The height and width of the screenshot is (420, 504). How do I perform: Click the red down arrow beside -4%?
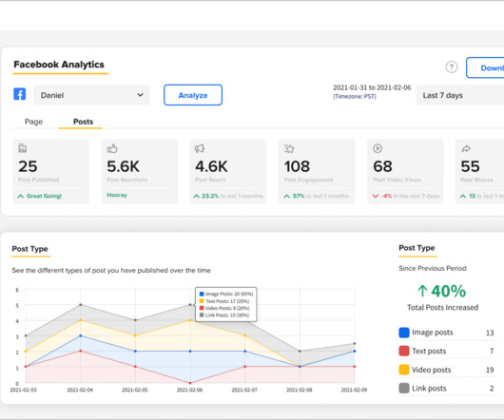click(x=375, y=196)
